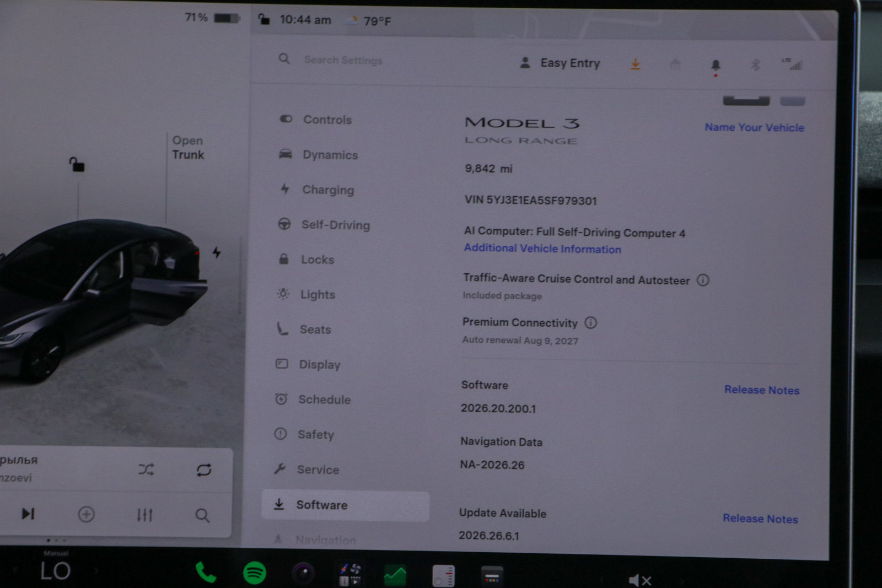
Task: Tap the LO climate temperature display
Action: [56, 571]
